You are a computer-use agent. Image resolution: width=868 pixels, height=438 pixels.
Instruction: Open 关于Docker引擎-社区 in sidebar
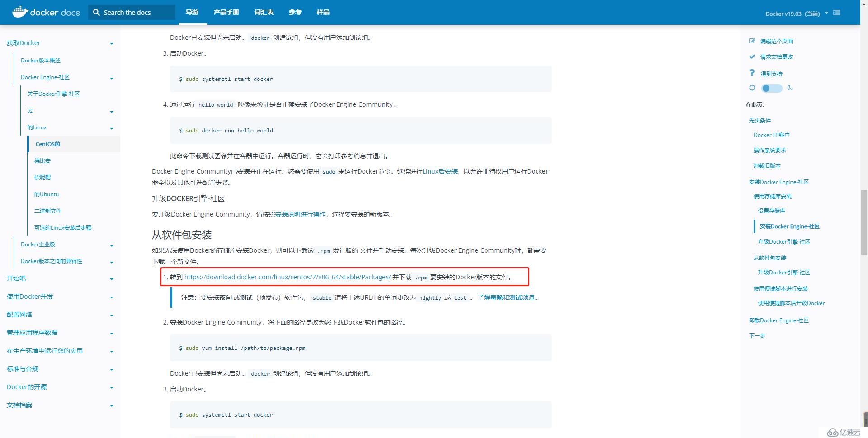53,94
